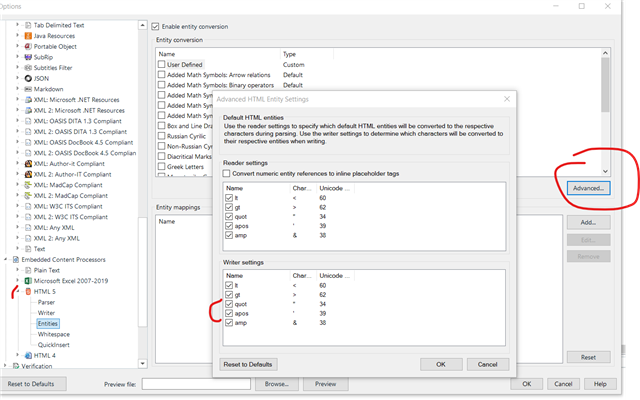Click the Subtitles Filter icon
Screen dimensions: 640x400
tap(28, 68)
